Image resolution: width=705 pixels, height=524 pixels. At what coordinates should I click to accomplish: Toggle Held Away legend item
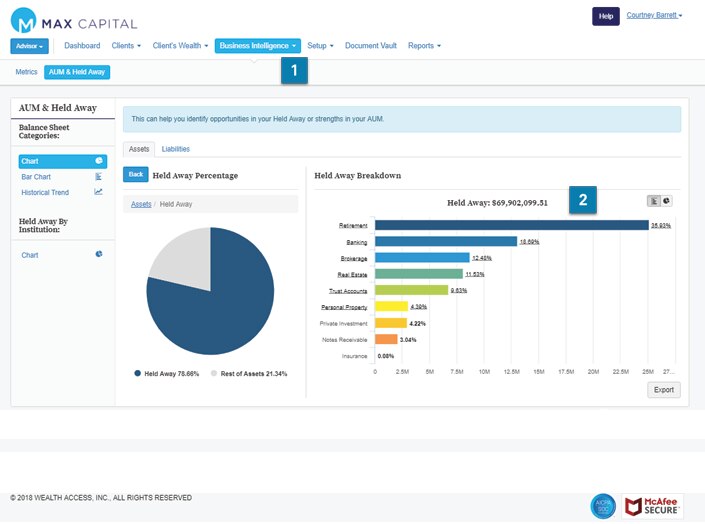[x=166, y=373]
